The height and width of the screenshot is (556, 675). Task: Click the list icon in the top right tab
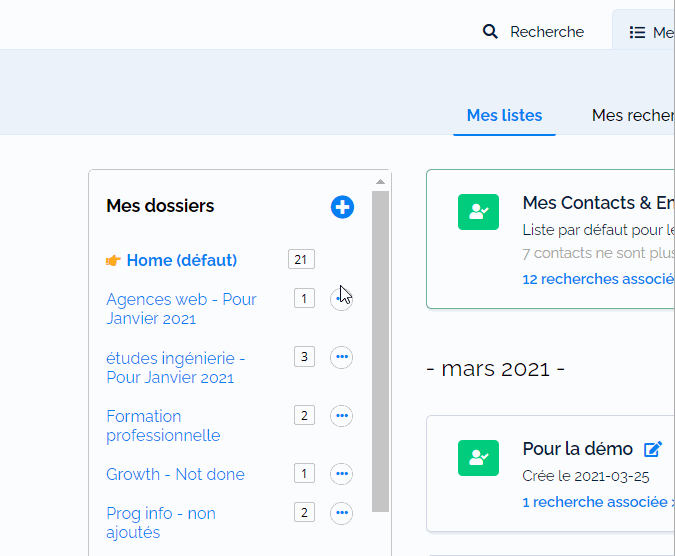coord(637,32)
